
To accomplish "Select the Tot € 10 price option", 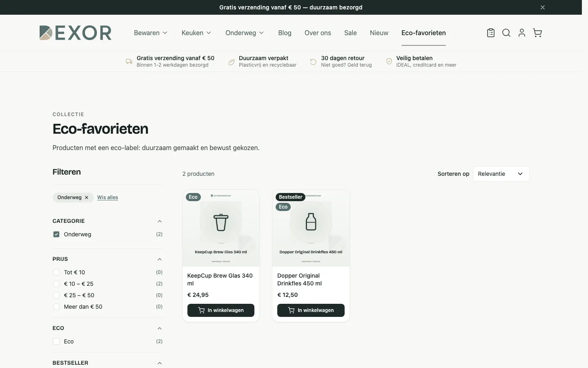I will pos(56,272).
